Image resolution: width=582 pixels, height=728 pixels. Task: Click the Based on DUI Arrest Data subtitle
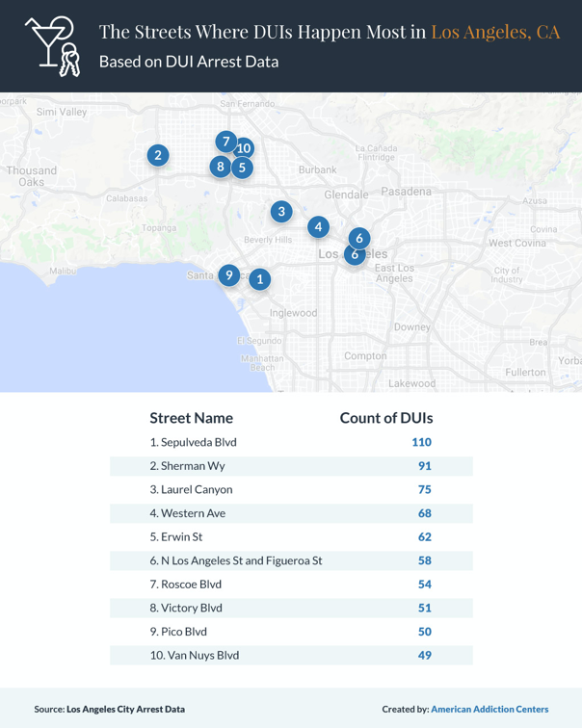[189, 62]
